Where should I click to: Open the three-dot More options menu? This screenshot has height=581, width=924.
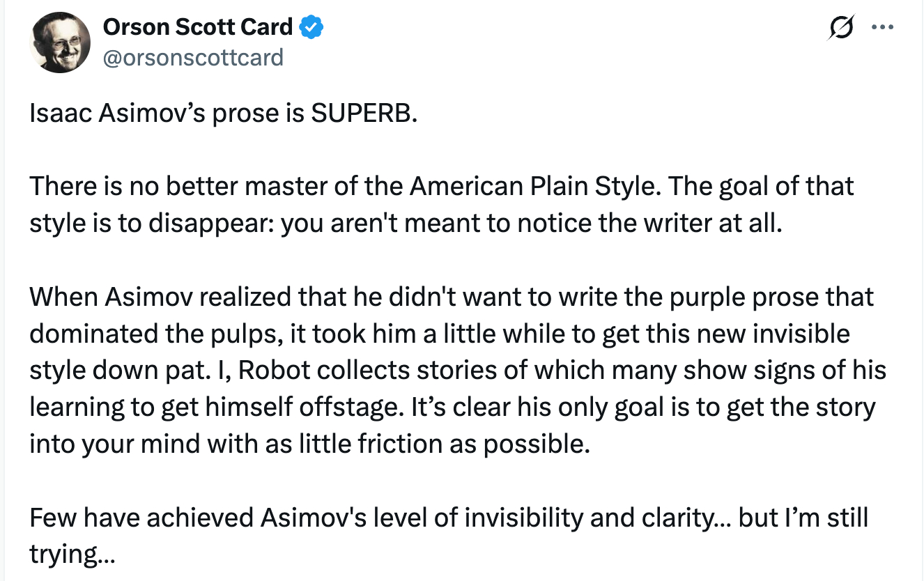pyautogui.click(x=882, y=29)
